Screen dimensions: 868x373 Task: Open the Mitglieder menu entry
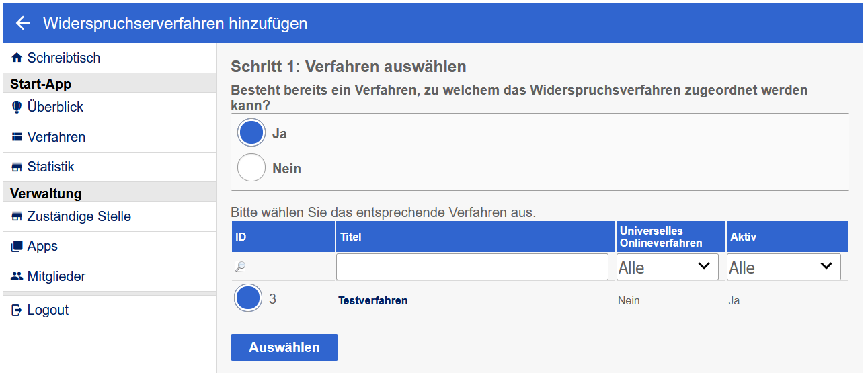[x=56, y=276]
